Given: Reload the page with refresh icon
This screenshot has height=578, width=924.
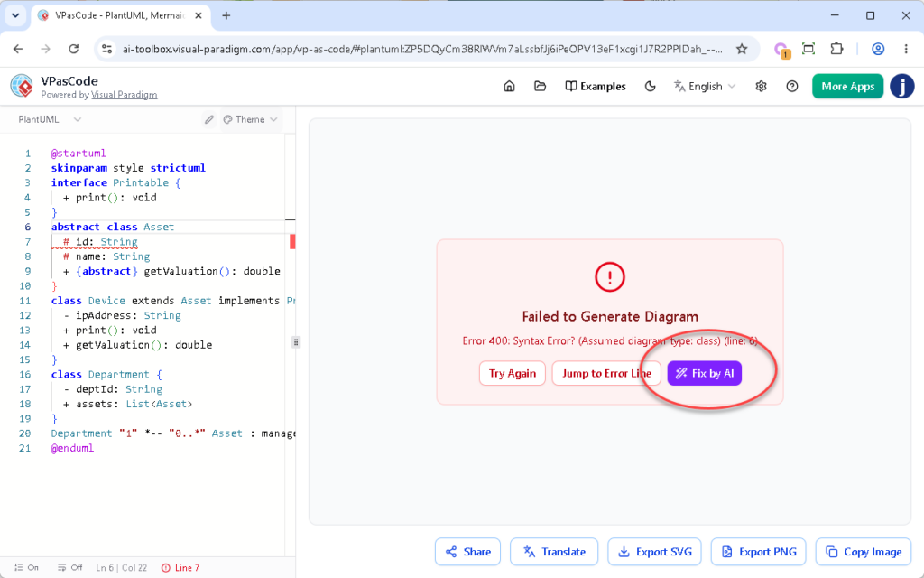Looking at the screenshot, I should point(73,49).
